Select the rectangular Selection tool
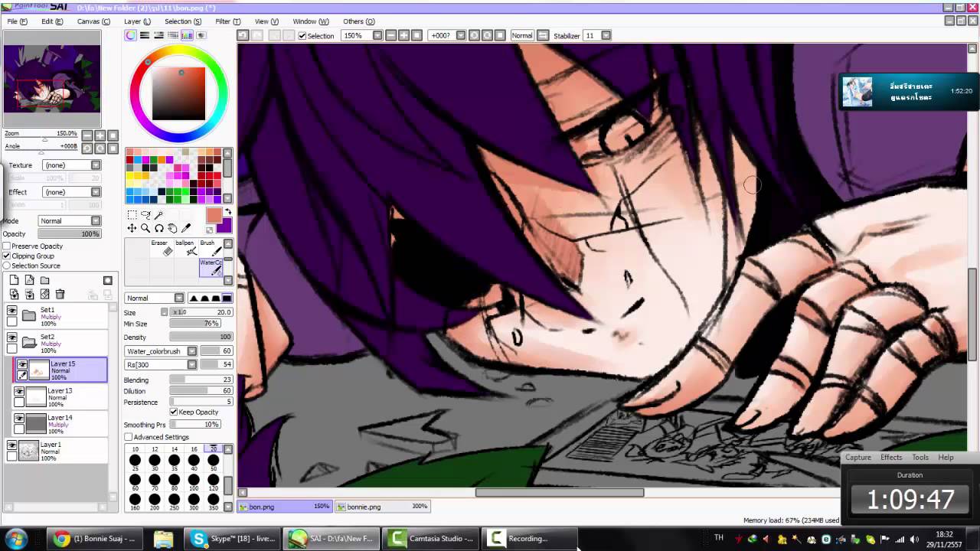The image size is (980, 551). pos(132,215)
